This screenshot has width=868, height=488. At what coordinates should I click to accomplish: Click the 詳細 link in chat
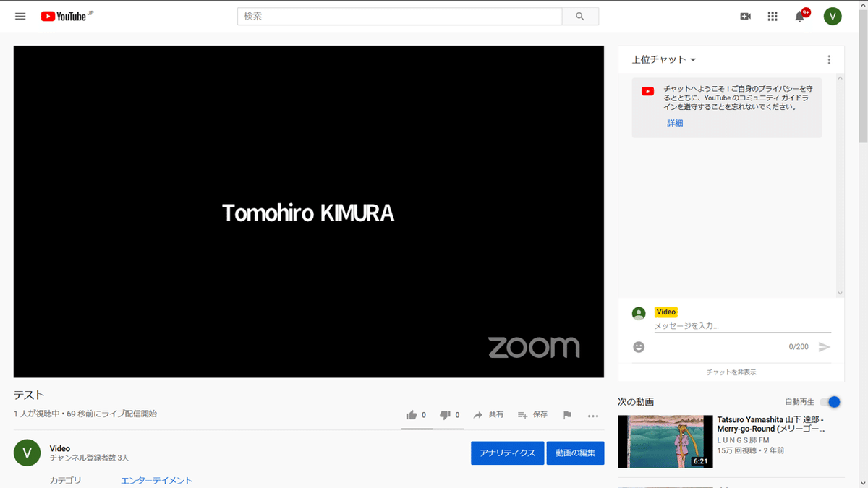pyautogui.click(x=675, y=123)
